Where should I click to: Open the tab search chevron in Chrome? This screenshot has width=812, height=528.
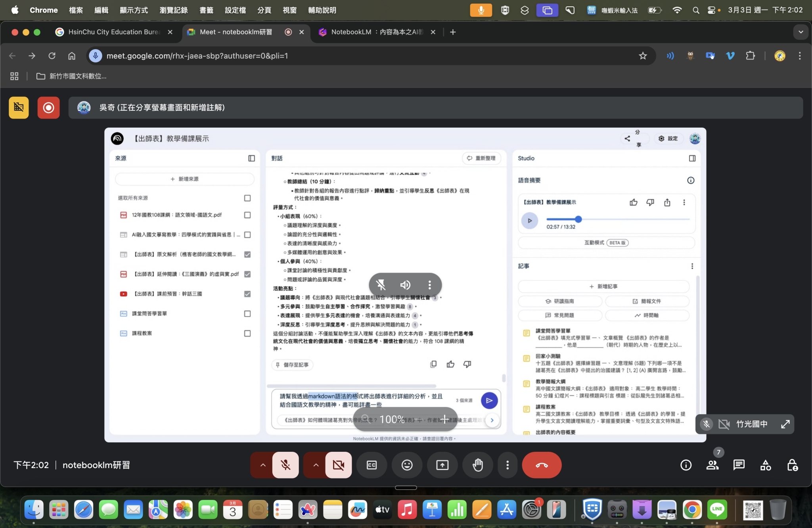click(801, 32)
